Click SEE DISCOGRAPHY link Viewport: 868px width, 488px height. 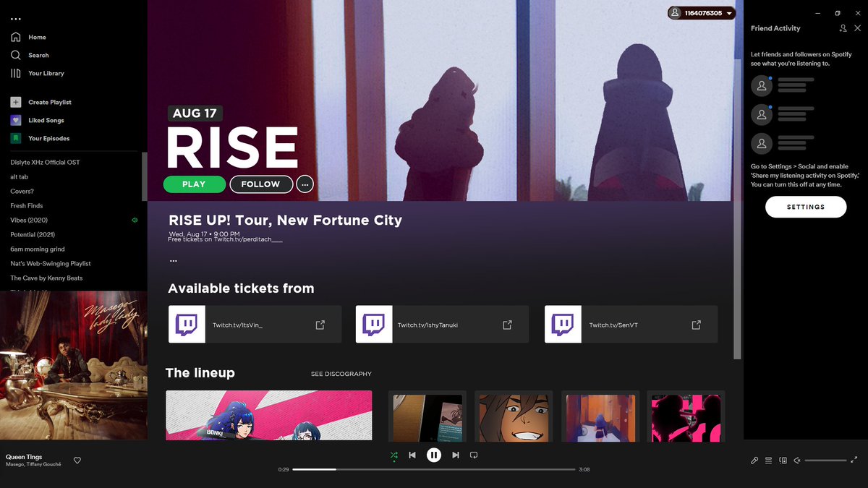pyautogui.click(x=341, y=374)
